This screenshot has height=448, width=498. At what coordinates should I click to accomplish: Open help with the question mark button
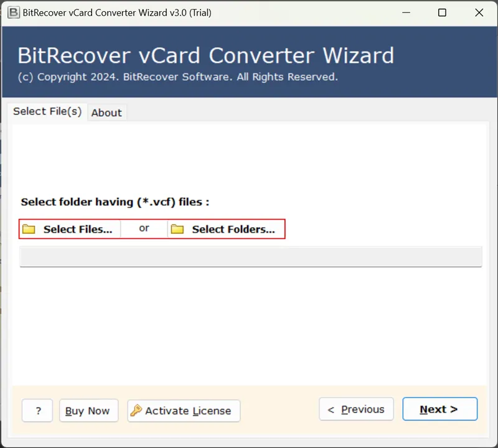(x=38, y=411)
